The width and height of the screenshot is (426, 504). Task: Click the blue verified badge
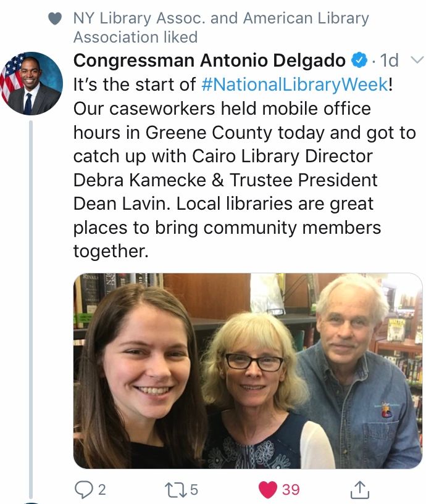[x=359, y=60]
